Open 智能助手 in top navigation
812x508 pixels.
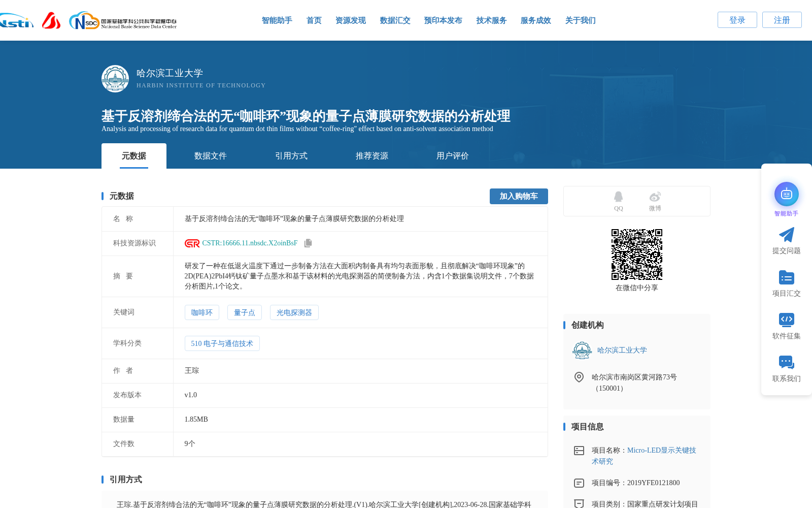277,20
